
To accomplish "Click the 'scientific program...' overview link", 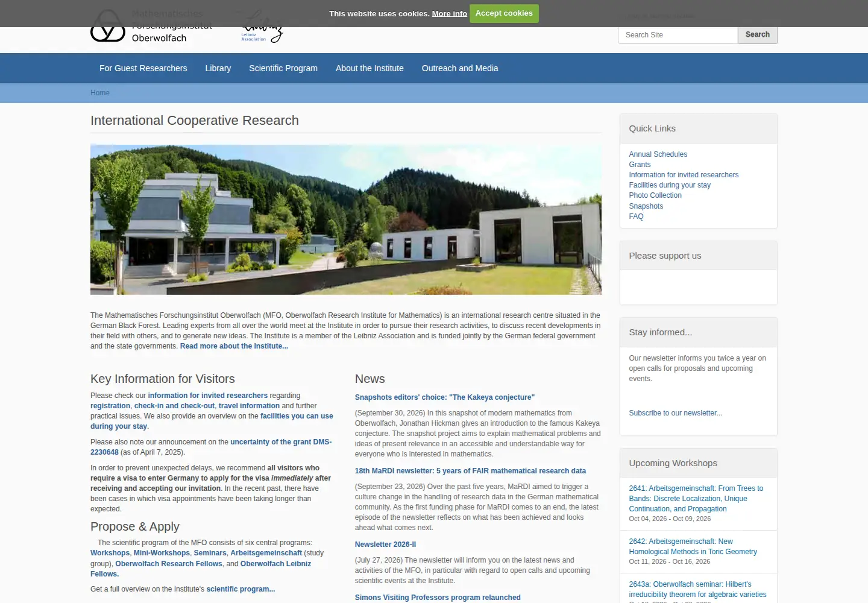I will [241, 589].
